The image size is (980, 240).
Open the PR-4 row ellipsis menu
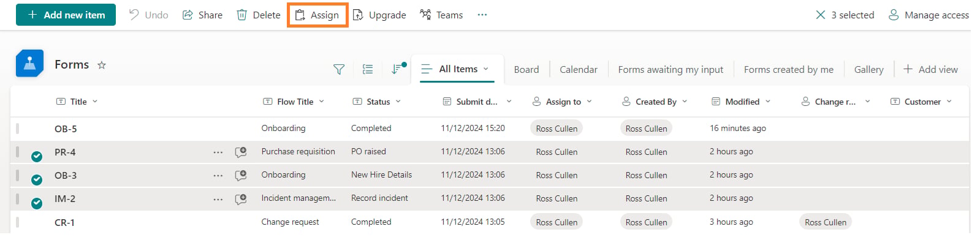[218, 152]
